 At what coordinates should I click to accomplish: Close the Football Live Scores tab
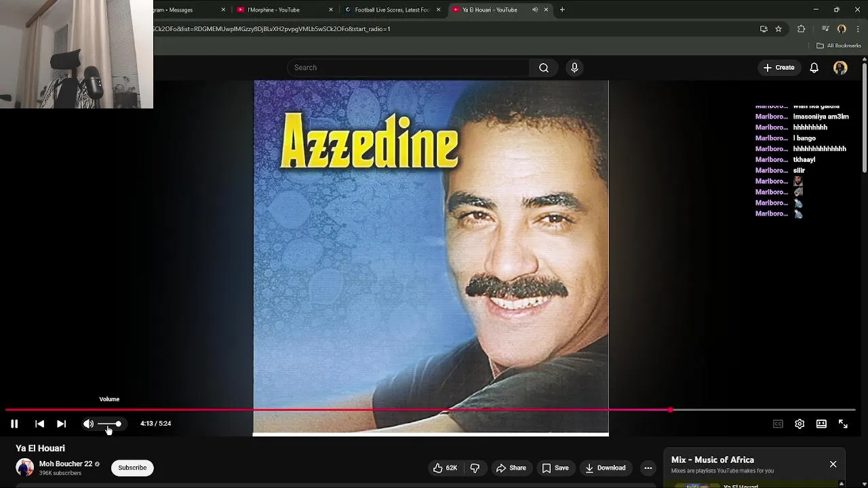(439, 9)
